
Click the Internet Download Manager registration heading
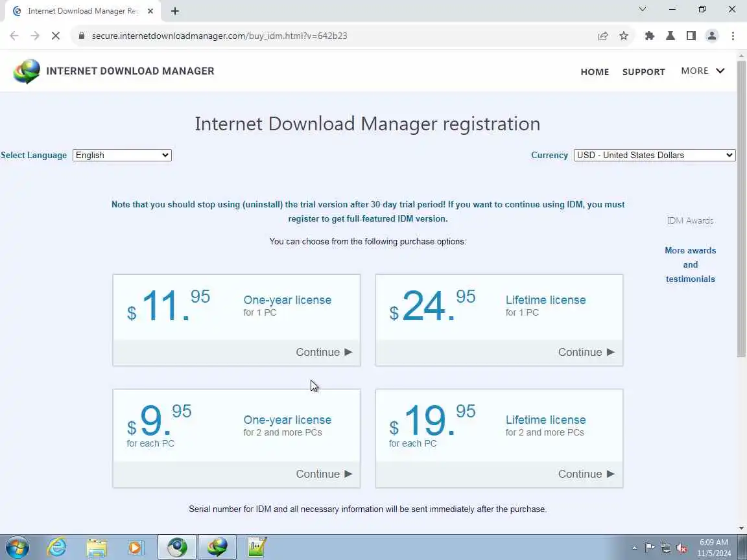[367, 124]
